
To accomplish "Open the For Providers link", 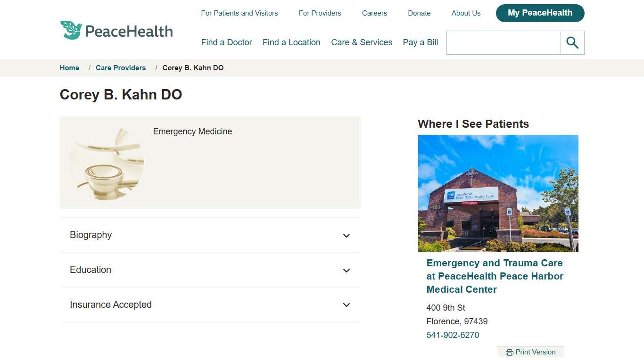I will click(320, 13).
